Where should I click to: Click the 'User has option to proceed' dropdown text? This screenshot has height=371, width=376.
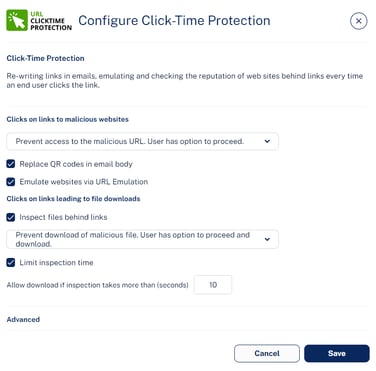tap(196, 141)
